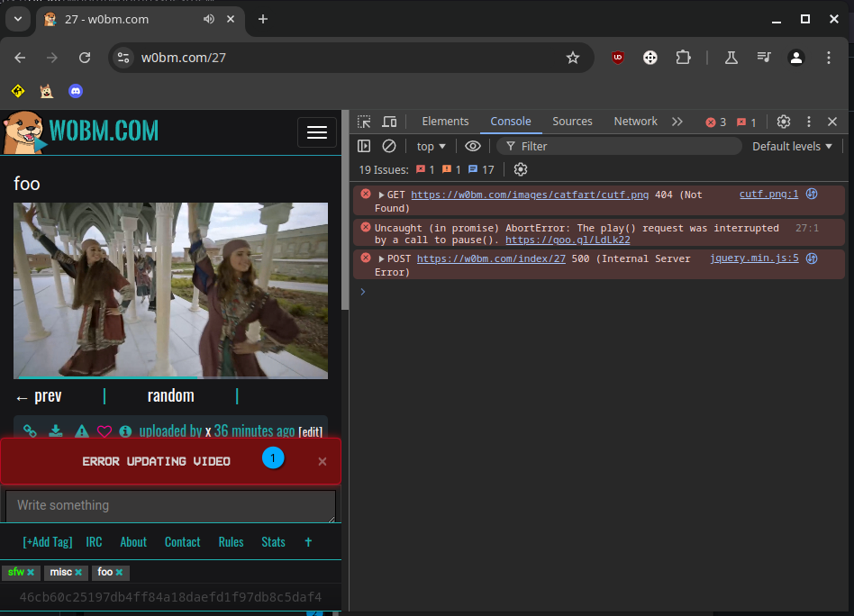The image size is (854, 616).
Task: Click the W0BM.COM logo
Action: click(x=81, y=131)
